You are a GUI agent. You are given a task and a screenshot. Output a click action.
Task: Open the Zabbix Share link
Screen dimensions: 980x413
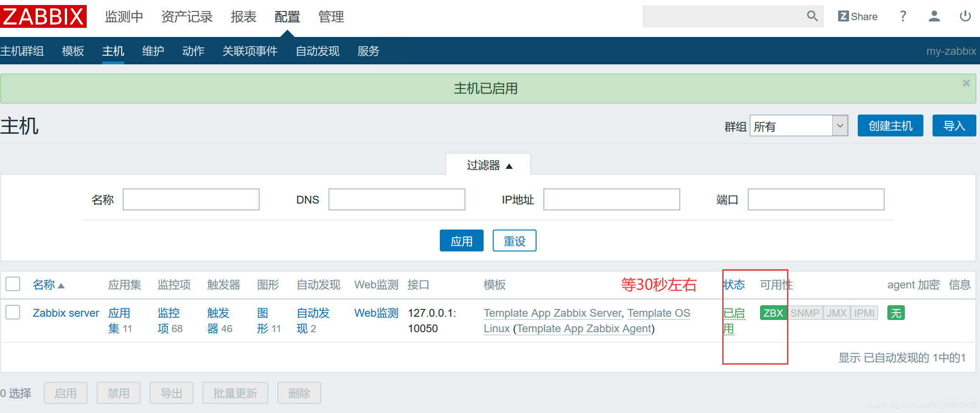coord(858,16)
